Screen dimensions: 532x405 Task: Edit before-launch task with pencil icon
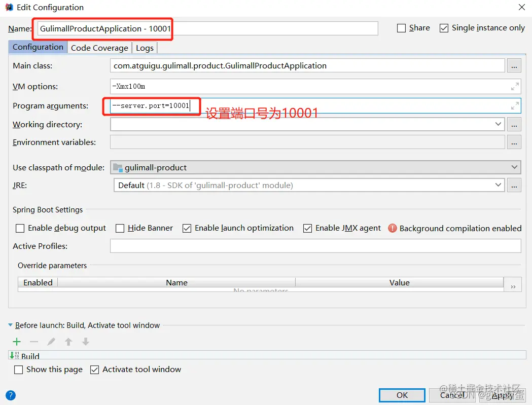click(51, 342)
